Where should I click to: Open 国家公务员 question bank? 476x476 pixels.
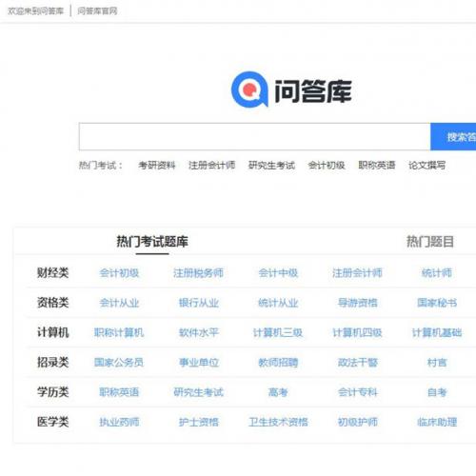point(119,363)
